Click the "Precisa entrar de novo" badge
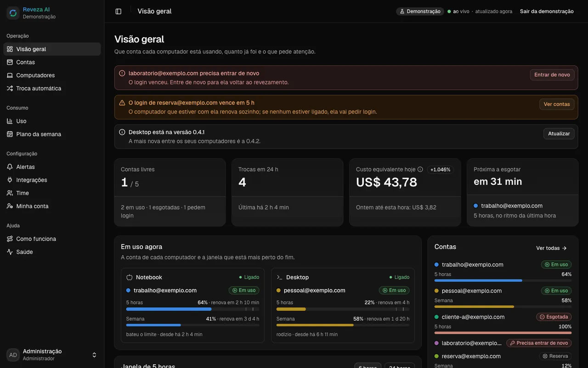Screen dimensions: 588x368 (x=539, y=343)
